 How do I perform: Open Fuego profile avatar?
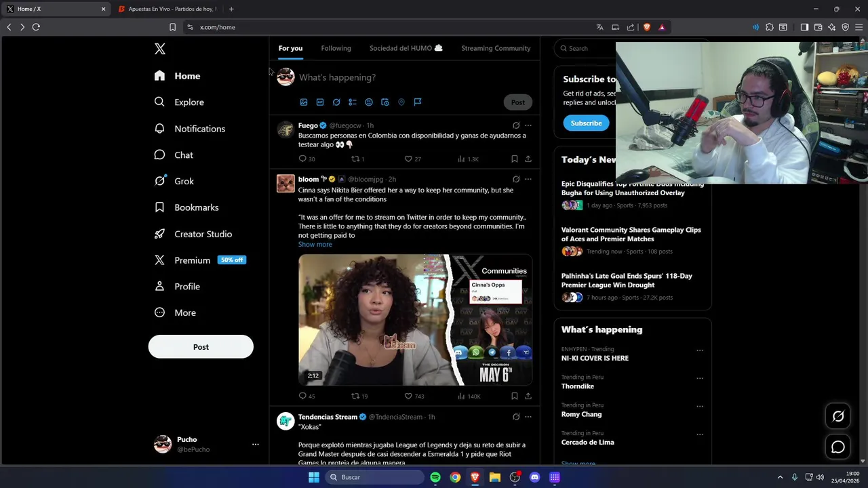point(285,129)
